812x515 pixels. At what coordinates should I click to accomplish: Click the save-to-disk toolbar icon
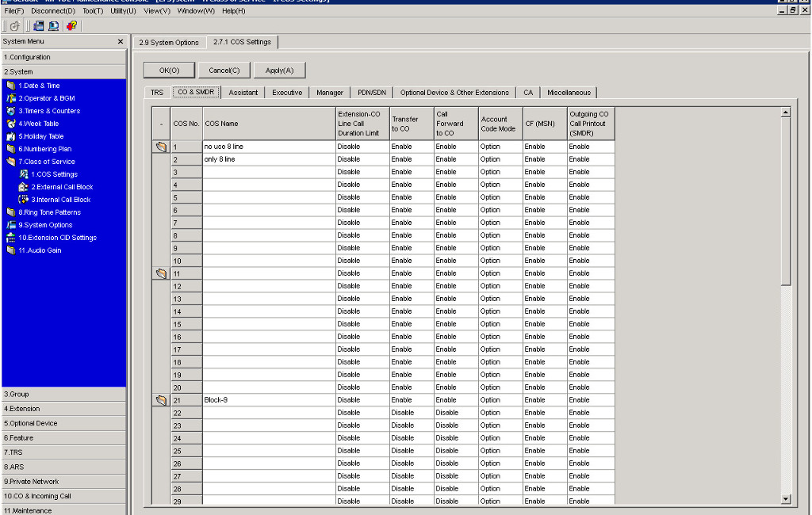pyautogui.click(x=39, y=26)
